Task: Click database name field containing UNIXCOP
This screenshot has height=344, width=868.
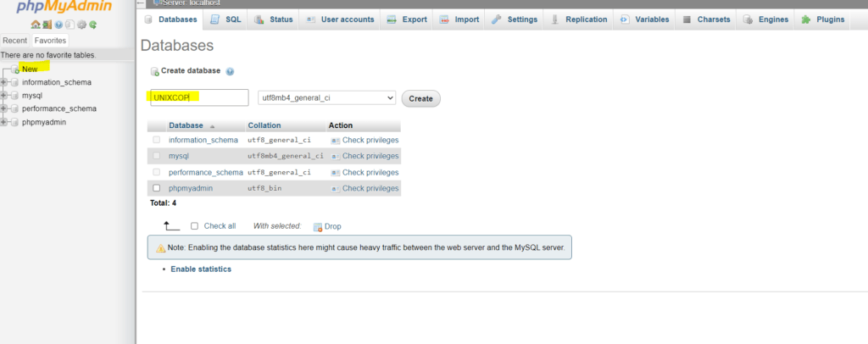Action: coord(199,97)
